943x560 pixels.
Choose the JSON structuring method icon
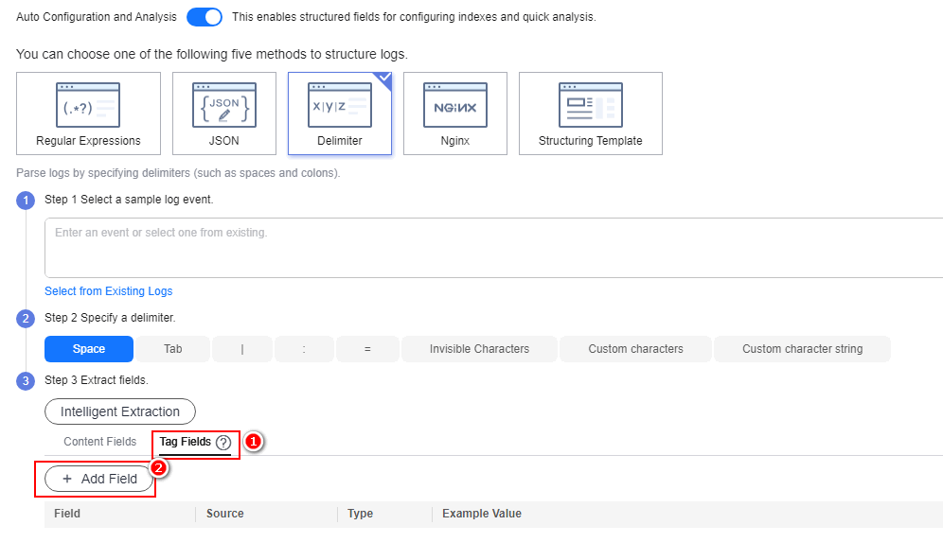coord(223,105)
